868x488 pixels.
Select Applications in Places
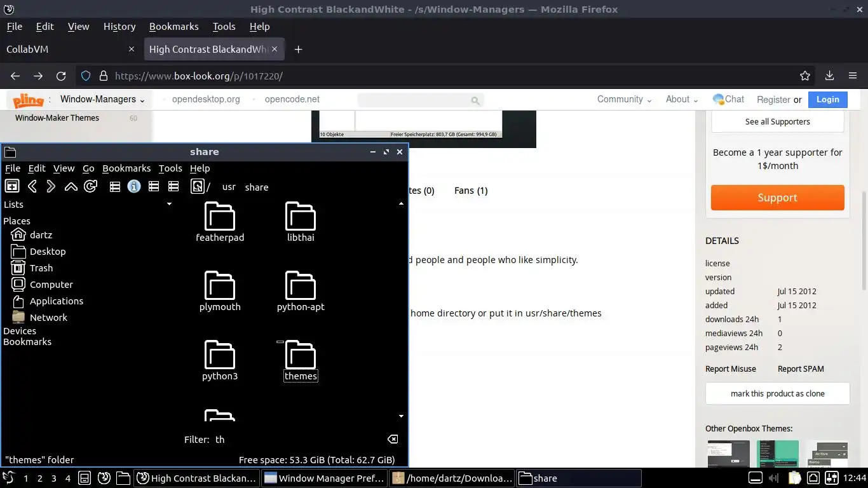point(48,301)
